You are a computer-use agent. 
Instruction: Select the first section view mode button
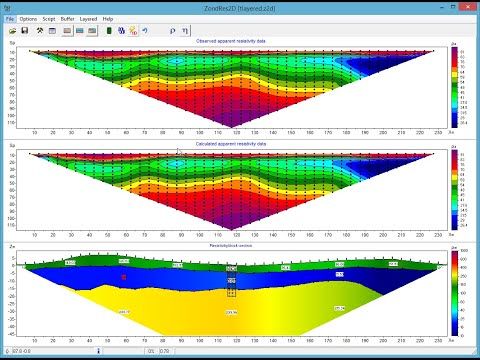pos(67,31)
